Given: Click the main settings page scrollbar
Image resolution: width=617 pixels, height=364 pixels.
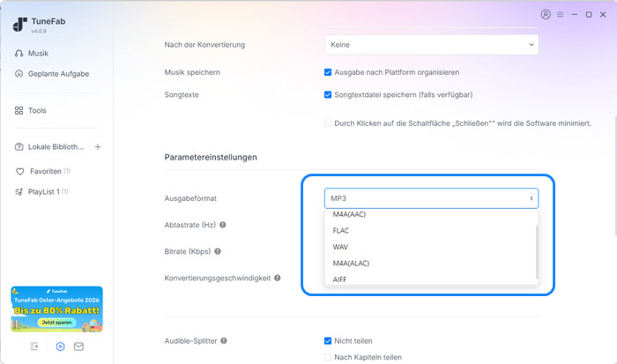Looking at the screenshot, I should pyautogui.click(x=615, y=176).
